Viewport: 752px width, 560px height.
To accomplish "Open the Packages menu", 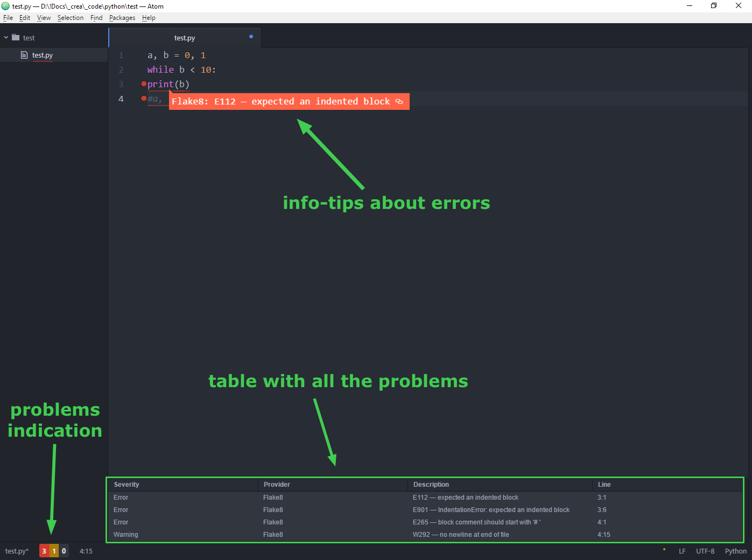I will coord(122,17).
